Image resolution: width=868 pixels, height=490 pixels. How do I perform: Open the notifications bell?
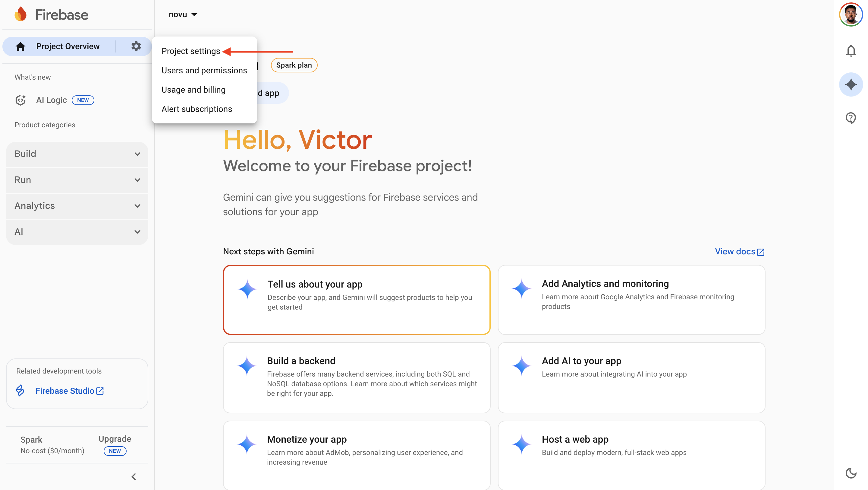point(851,50)
